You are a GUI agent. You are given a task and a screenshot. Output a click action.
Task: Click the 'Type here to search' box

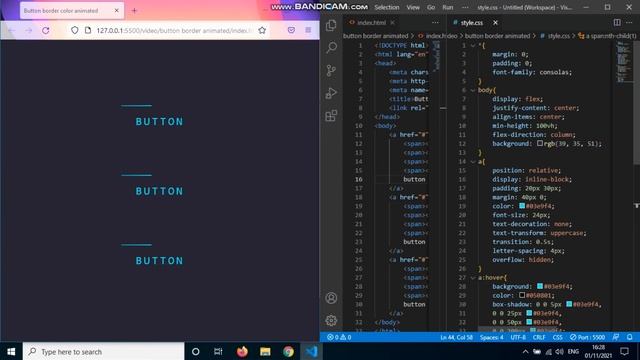click(x=104, y=351)
